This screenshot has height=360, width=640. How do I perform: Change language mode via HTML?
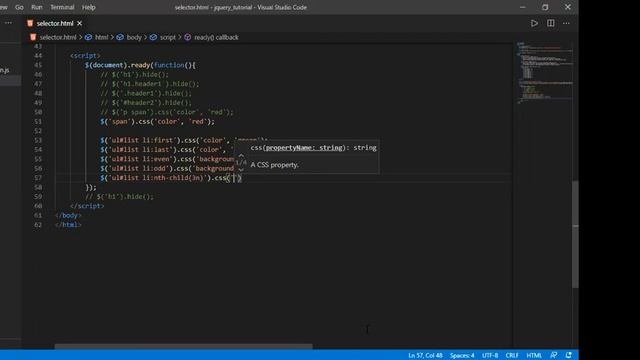pyautogui.click(x=534, y=356)
